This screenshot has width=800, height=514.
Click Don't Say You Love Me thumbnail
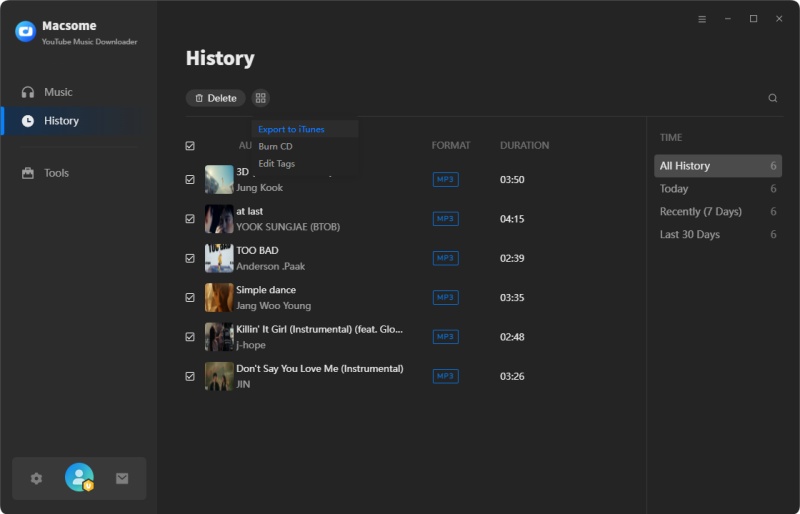click(x=219, y=376)
